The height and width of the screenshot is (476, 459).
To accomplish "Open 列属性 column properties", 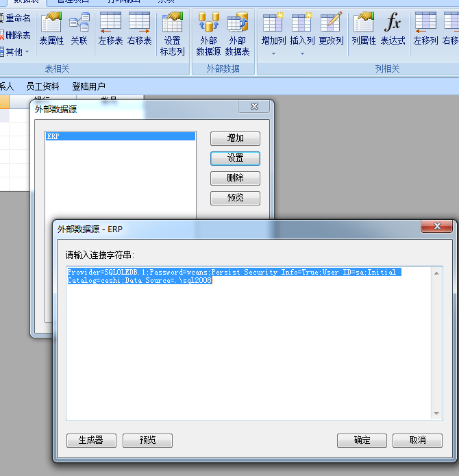I will [364, 29].
